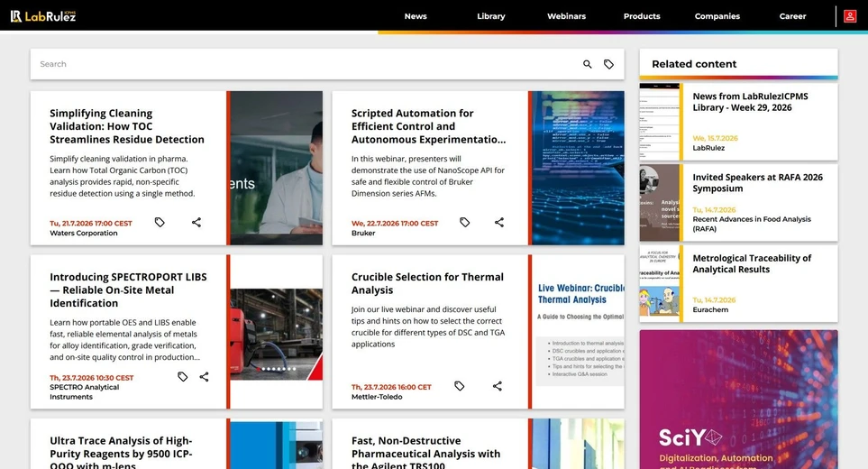
Task: Click Recent Advances in Food Analysis (RAFA) label
Action: [751, 224]
